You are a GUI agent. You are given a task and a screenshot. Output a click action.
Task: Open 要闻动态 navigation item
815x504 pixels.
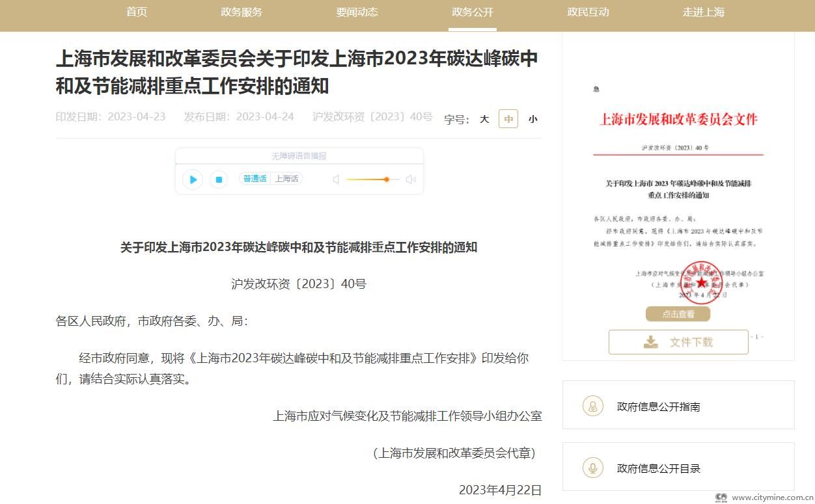357,12
